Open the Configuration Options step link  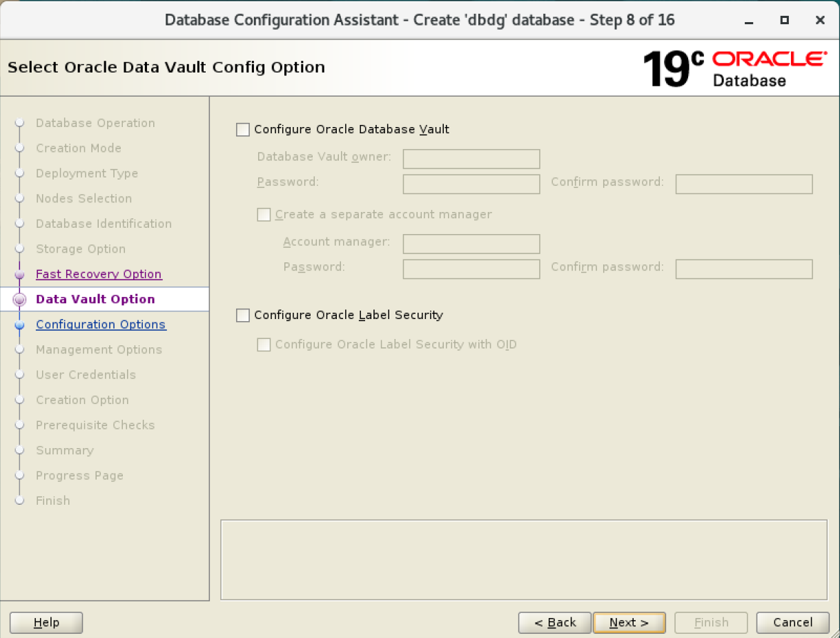click(101, 325)
